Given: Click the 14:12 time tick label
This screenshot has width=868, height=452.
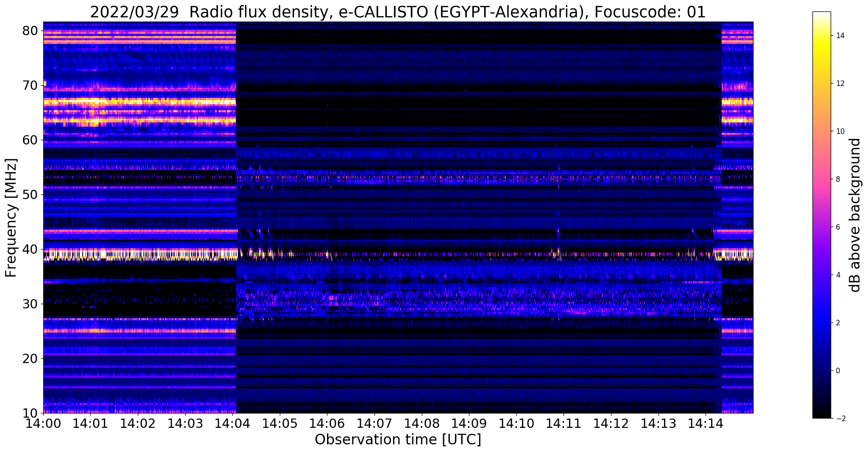Looking at the screenshot, I should click(x=611, y=423).
